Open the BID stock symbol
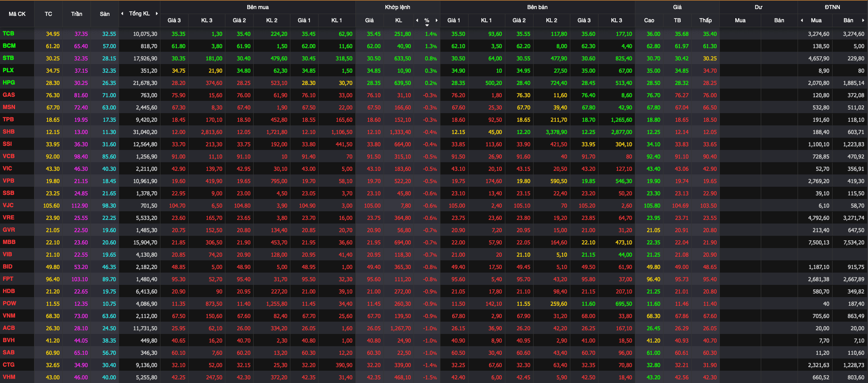Viewport: 868px width, 383px height. (x=7, y=267)
